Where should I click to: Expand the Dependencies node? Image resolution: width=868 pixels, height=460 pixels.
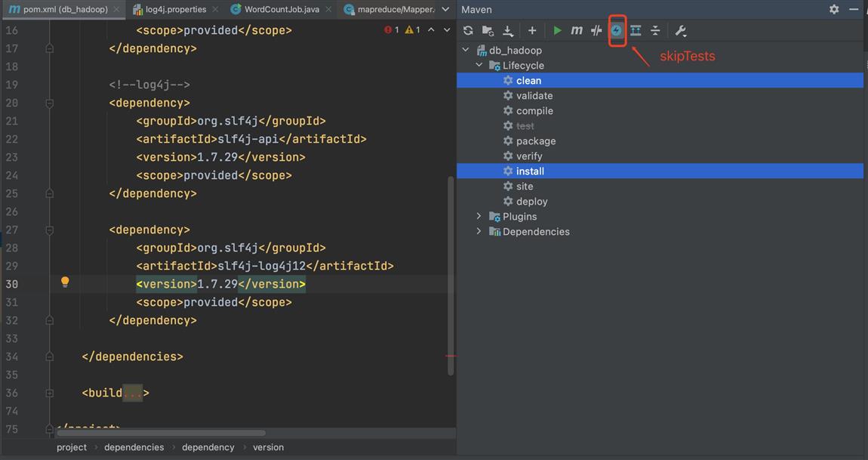pyautogui.click(x=479, y=232)
